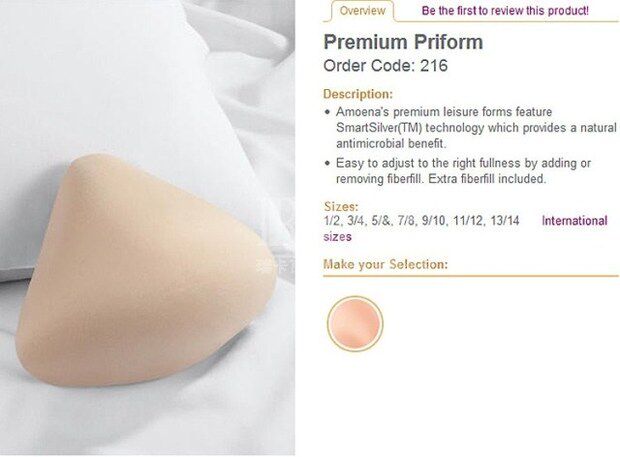
Task: Click the 1/2 size entry
Action: pos(331,221)
